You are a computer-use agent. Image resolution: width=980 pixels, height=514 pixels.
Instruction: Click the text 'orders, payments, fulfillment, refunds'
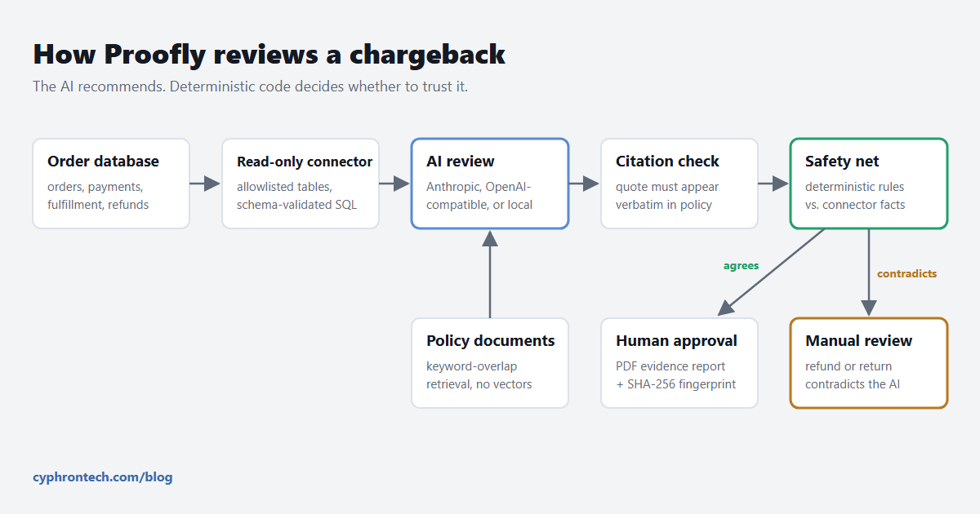click(98, 196)
